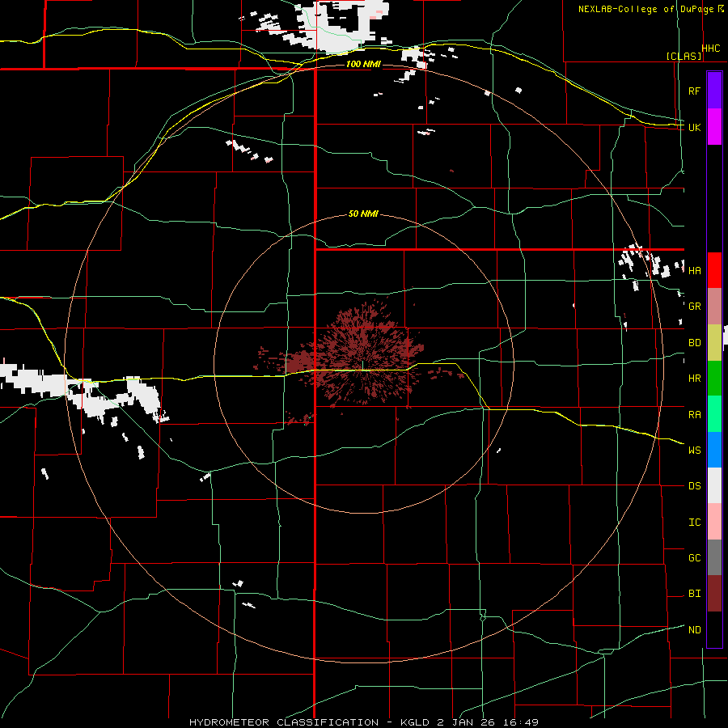Click the '[CLAS]' label
This screenshot has width=728, height=728.
click(x=684, y=56)
